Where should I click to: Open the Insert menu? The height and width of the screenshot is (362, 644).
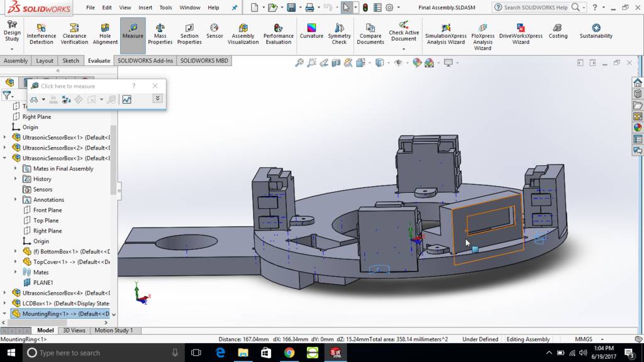pyautogui.click(x=145, y=8)
